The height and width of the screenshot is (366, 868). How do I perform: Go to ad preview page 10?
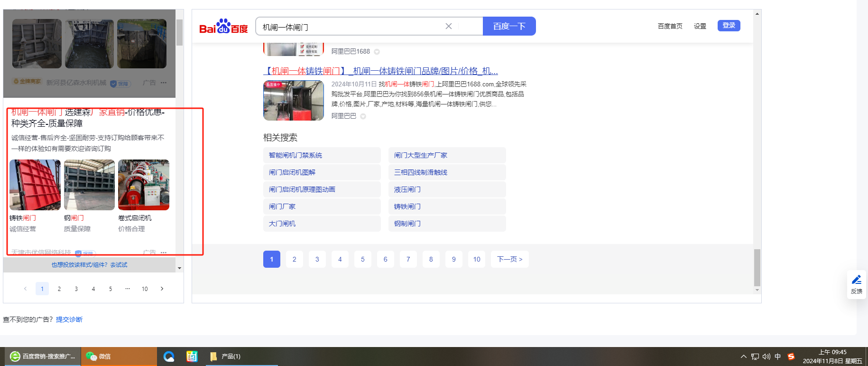tap(145, 289)
